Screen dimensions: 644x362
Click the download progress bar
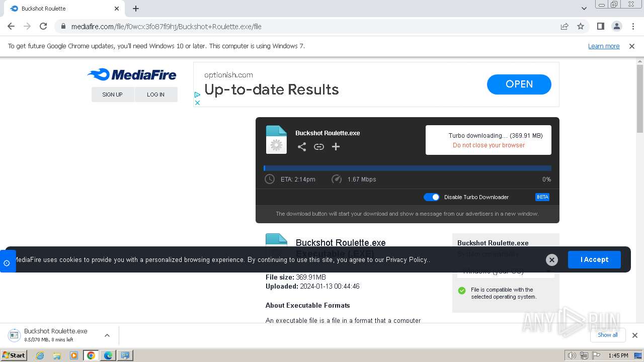click(408, 168)
